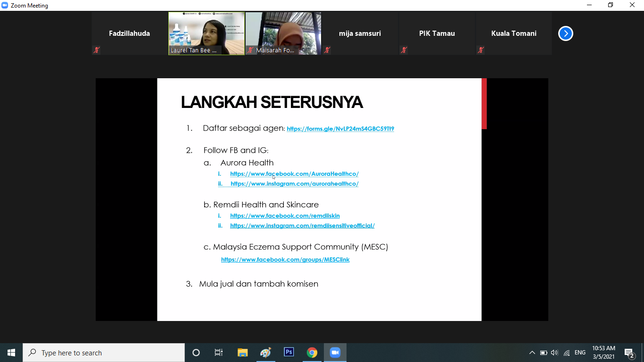This screenshot has height=362, width=644.
Task: Open Task View on taskbar
Action: tap(219, 353)
